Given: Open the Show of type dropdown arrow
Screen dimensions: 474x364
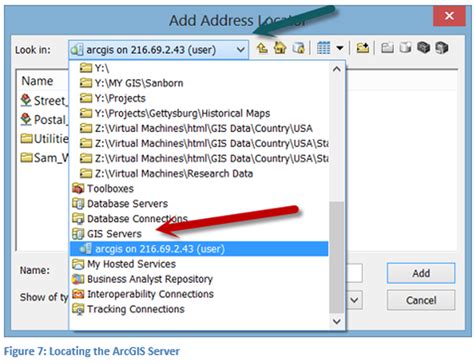Looking at the screenshot, I should coord(354,300).
